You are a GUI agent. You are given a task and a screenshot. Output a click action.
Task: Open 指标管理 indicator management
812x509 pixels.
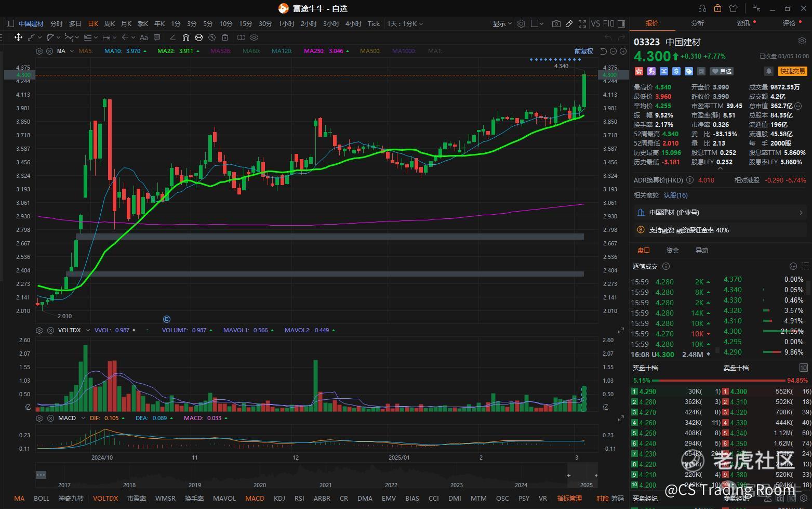click(569, 498)
